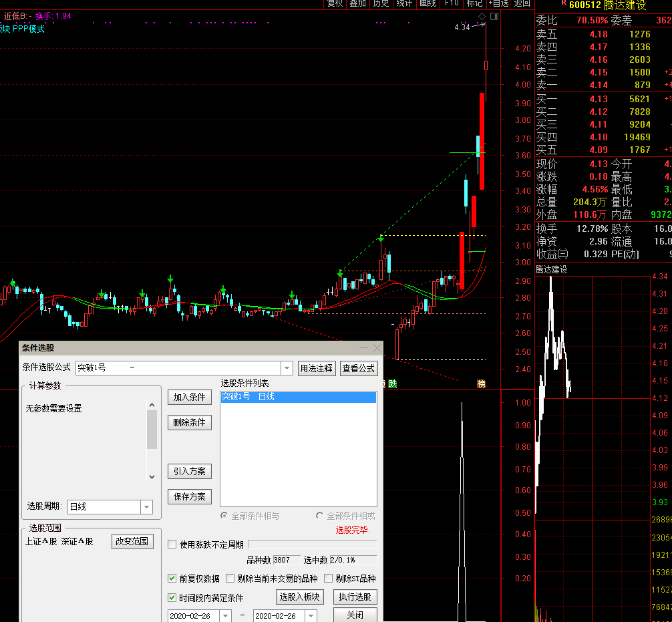Click the start date 2020-02-26 field
This screenshot has width=672, height=622.
tap(194, 616)
